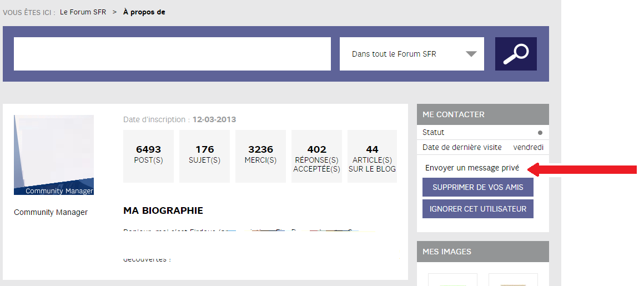Click the 'Me Contacter' panel header
Screen dimensions: 644x286
pos(482,114)
